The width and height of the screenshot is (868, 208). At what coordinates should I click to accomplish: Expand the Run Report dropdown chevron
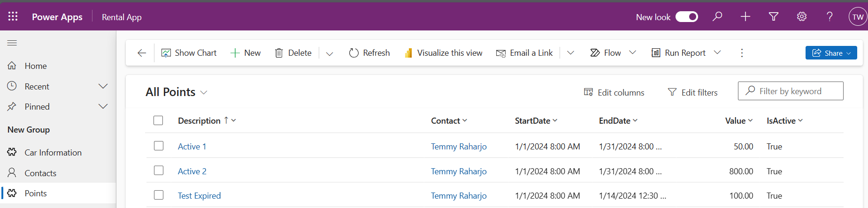[717, 52]
